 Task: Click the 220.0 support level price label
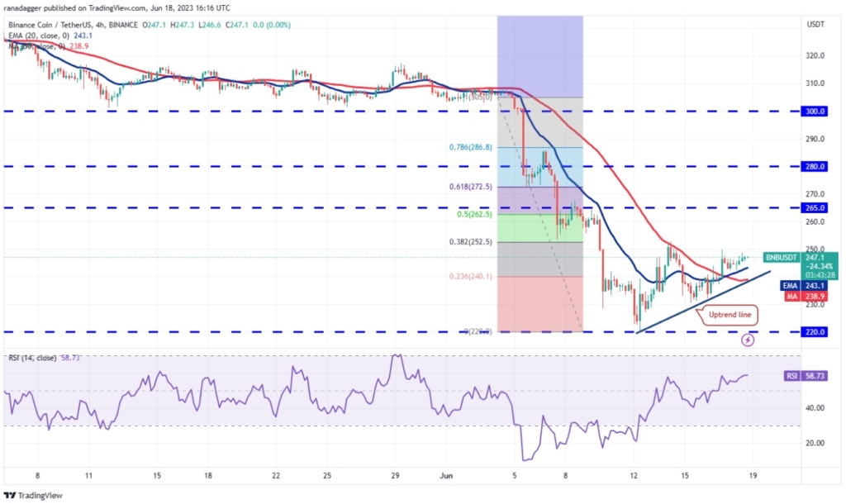click(x=815, y=332)
